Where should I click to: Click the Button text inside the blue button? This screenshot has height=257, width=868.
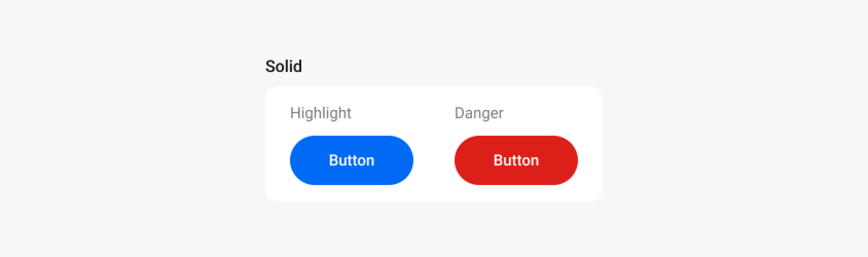(x=351, y=160)
